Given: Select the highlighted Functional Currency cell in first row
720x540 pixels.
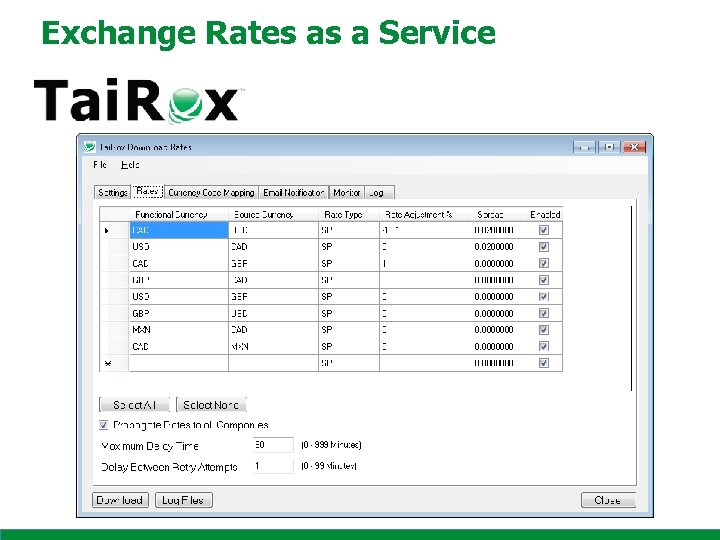Looking at the screenshot, I should tap(179, 230).
